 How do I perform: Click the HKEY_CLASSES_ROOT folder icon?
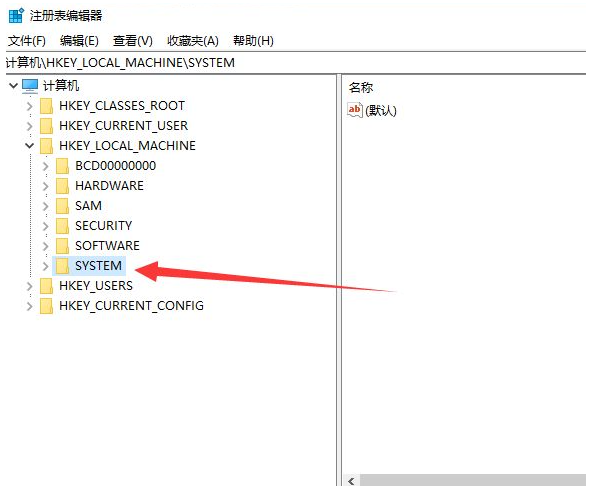(46, 106)
